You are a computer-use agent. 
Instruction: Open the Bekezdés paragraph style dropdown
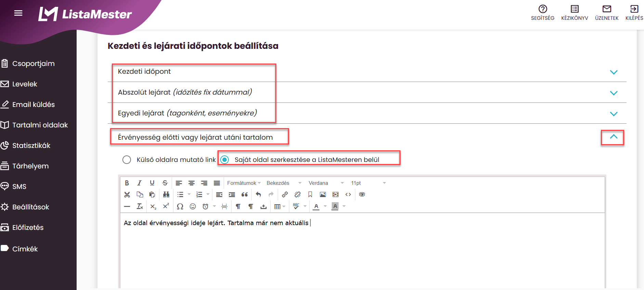tap(284, 183)
